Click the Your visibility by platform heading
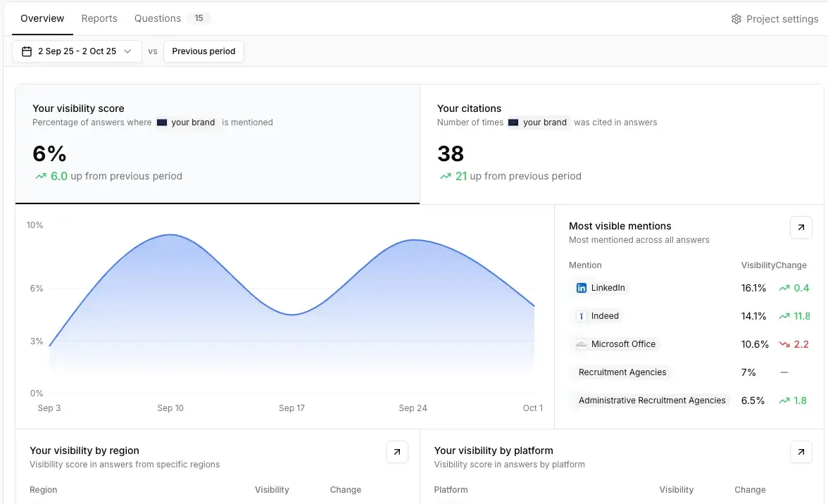Image resolution: width=828 pixels, height=504 pixels. click(x=494, y=451)
